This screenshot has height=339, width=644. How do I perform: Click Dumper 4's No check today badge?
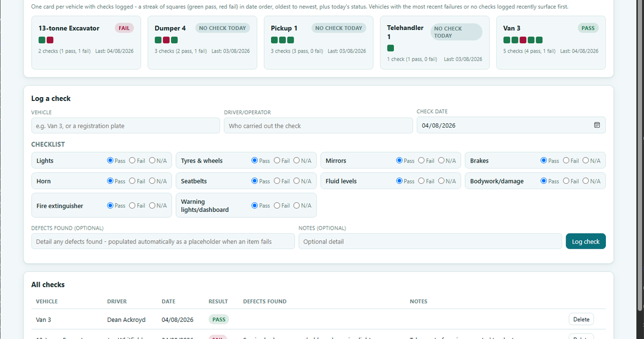coord(222,28)
